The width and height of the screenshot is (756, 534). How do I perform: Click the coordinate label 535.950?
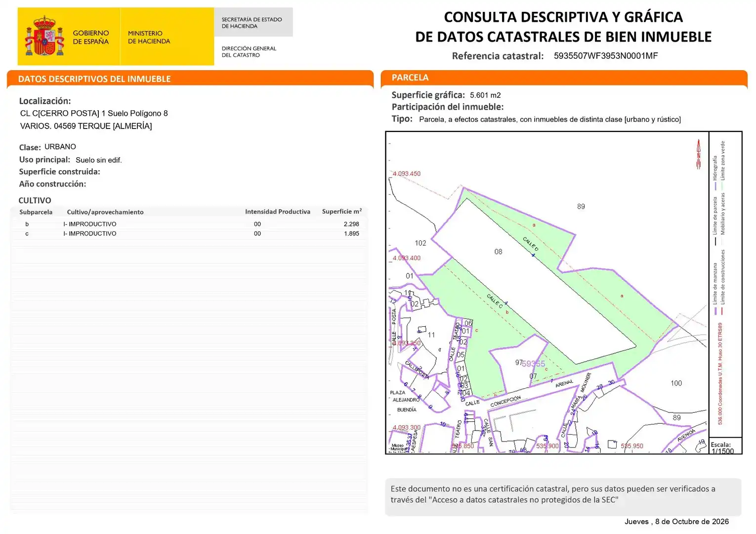coord(632,446)
